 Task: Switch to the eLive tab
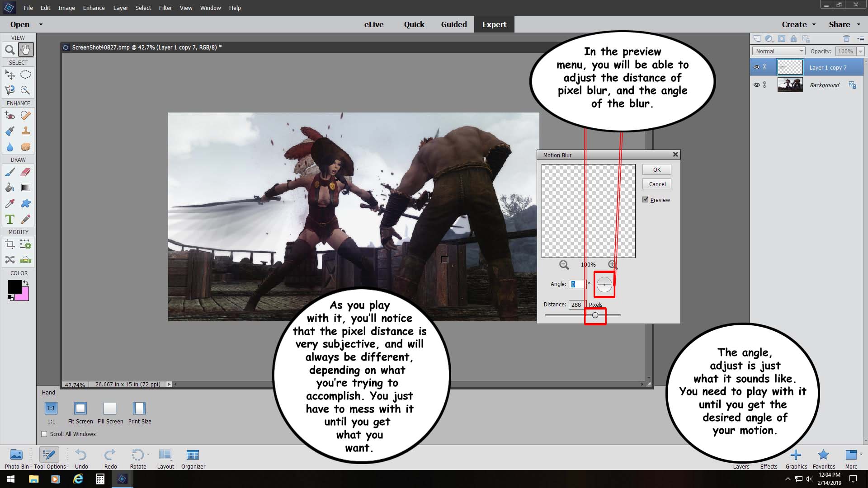point(374,24)
